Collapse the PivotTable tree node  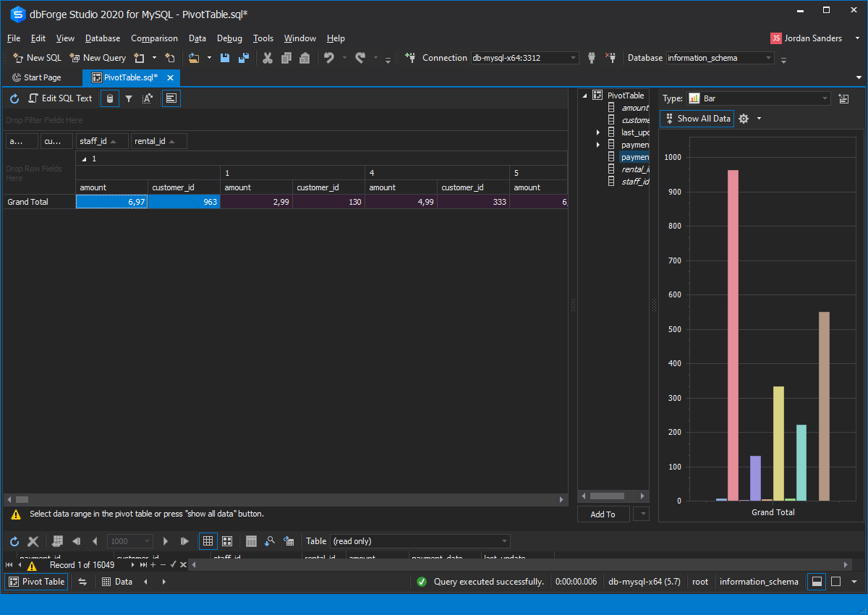(x=584, y=96)
